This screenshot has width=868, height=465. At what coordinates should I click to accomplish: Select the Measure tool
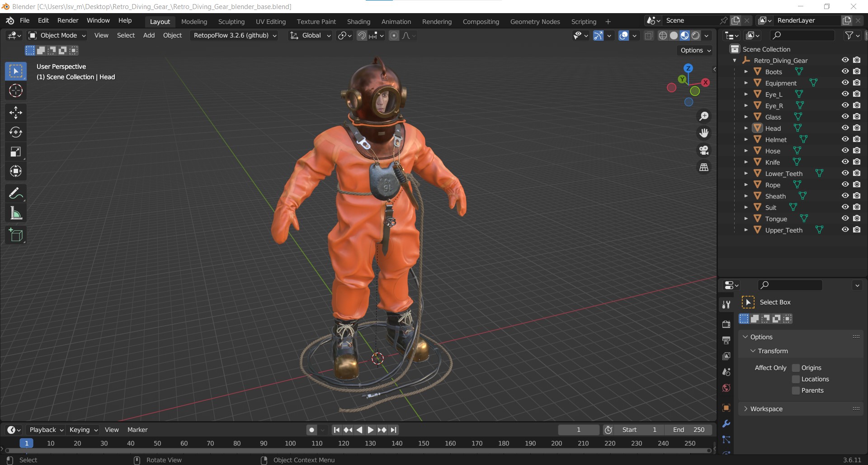[16, 213]
